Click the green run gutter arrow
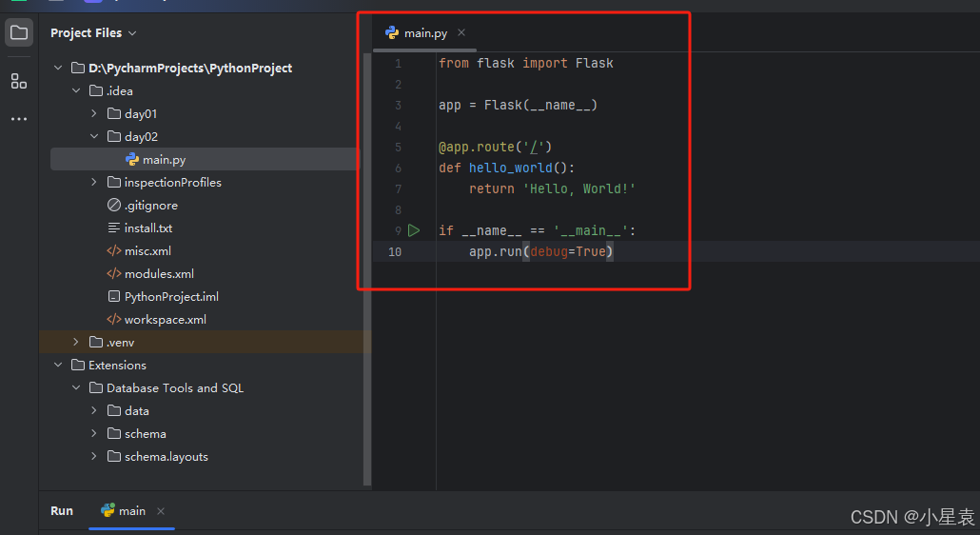This screenshot has height=535, width=980. pos(414,230)
